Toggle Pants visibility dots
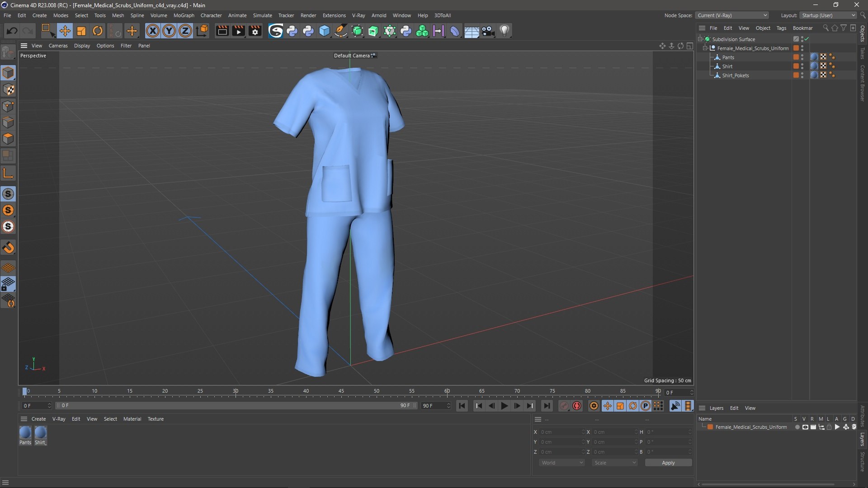Image resolution: width=868 pixels, height=488 pixels. pos(802,57)
